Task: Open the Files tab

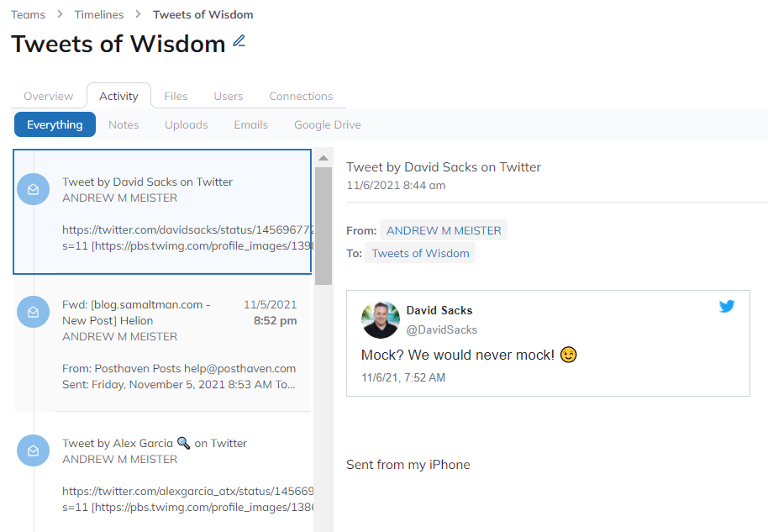Action: [176, 96]
